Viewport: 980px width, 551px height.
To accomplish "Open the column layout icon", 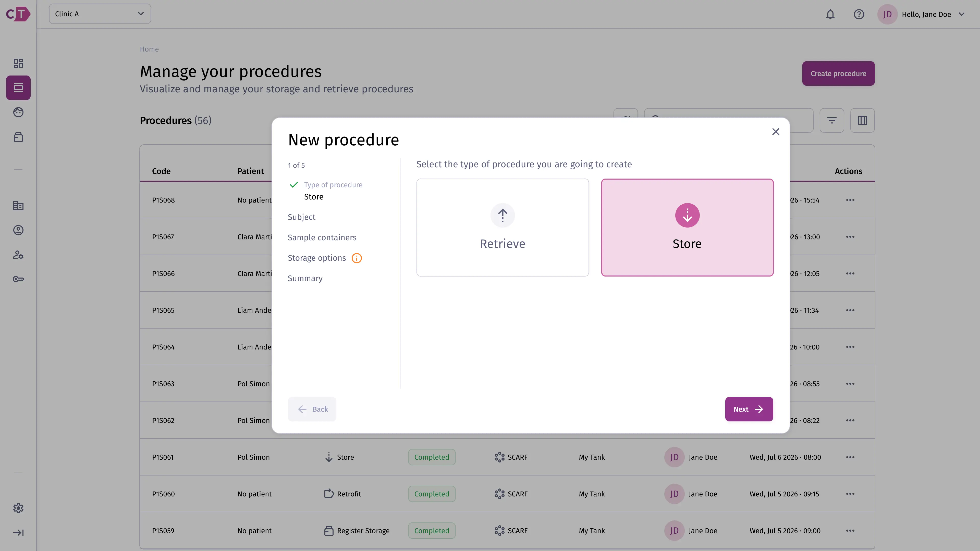I will pos(862,121).
